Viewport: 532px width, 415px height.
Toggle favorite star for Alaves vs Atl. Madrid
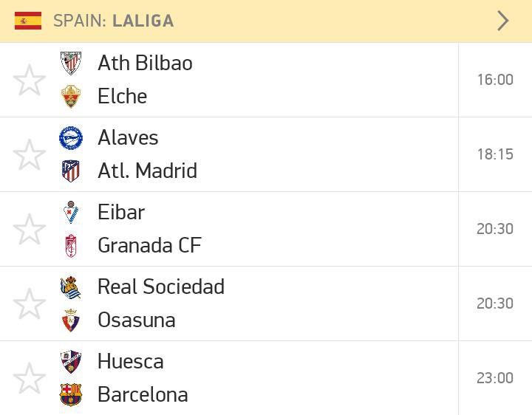click(x=30, y=154)
